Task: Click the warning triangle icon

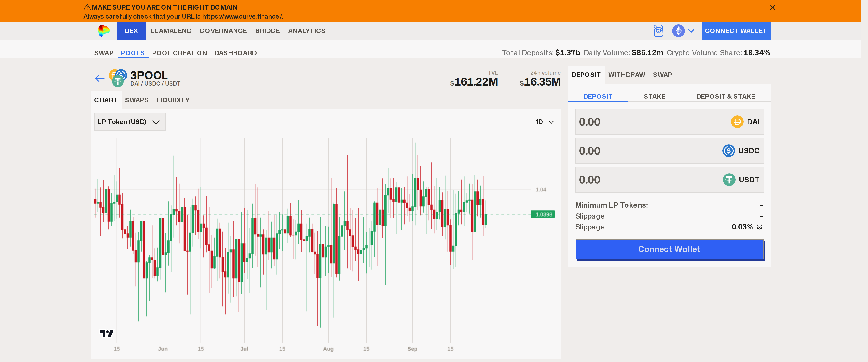Action: point(87,7)
